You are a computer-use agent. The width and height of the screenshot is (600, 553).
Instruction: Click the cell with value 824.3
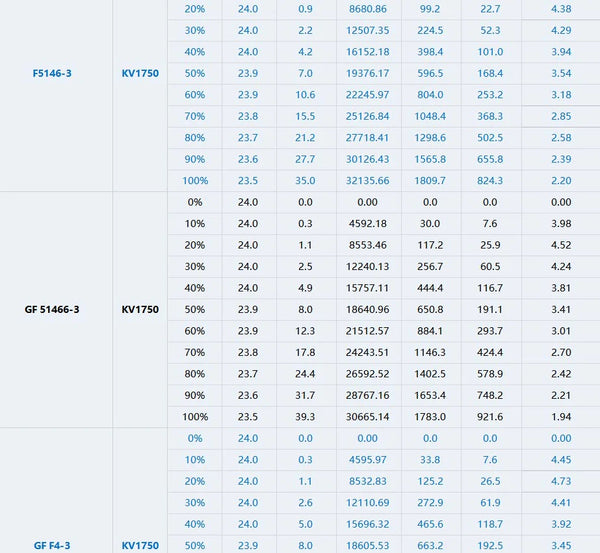tap(490, 181)
